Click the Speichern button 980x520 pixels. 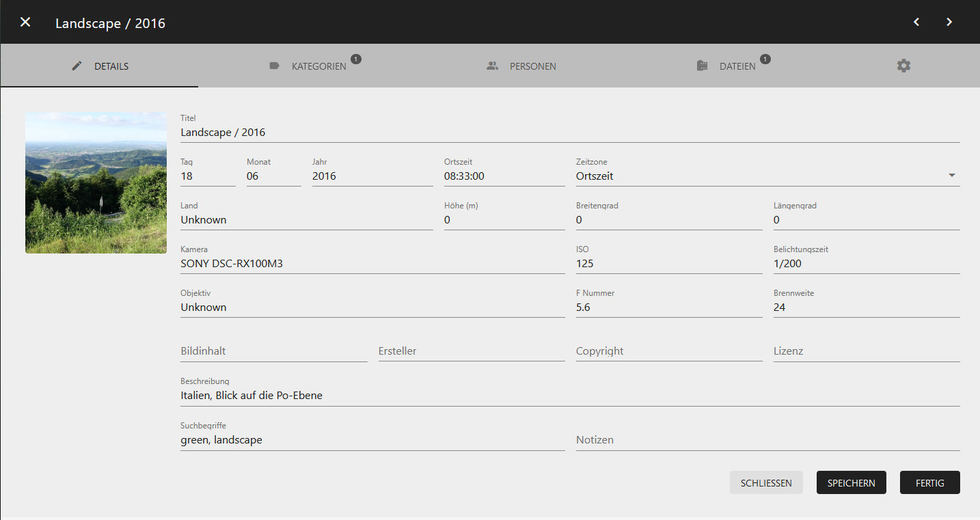851,482
